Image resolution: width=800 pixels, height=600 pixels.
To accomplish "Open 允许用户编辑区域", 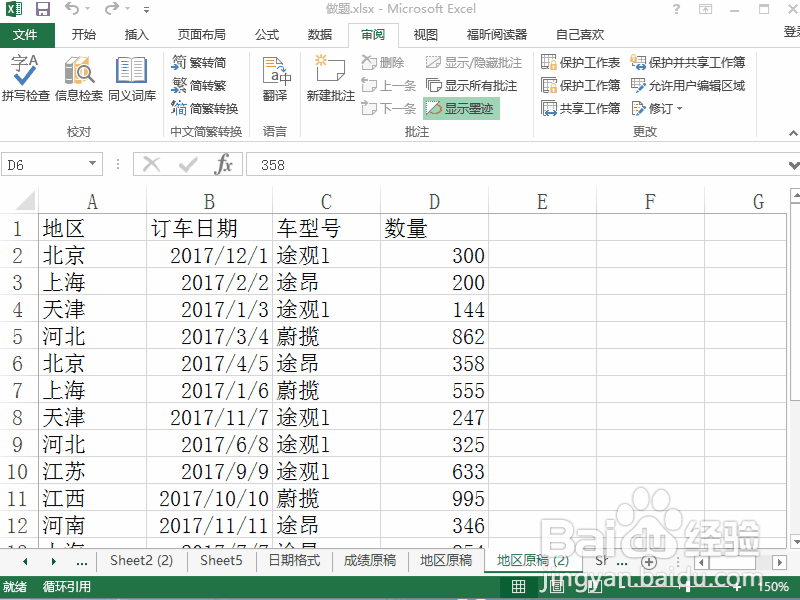I will click(688, 85).
